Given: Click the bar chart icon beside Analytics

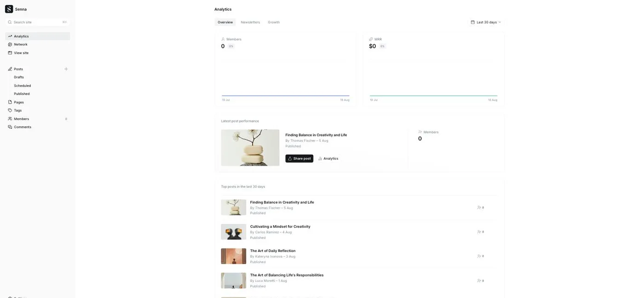Looking at the screenshot, I should [x=320, y=159].
